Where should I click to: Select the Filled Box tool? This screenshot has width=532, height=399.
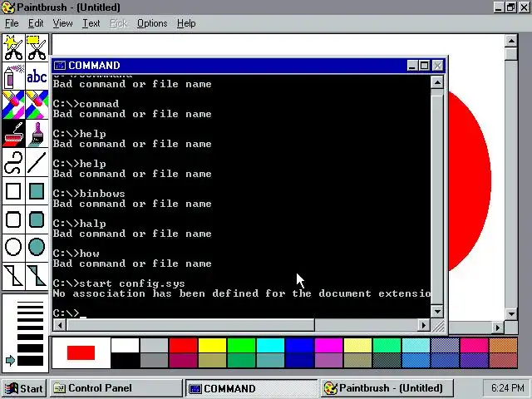point(37,191)
